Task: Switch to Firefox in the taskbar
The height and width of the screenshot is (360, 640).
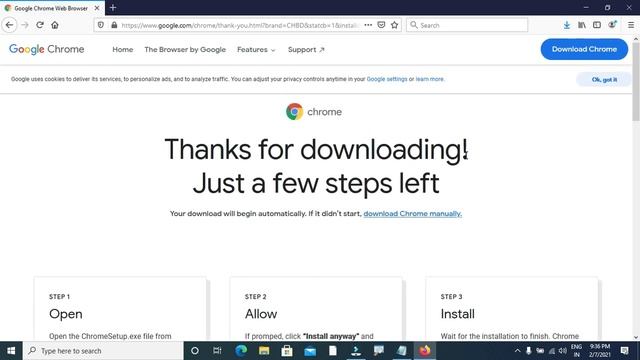Action: pos(424,351)
